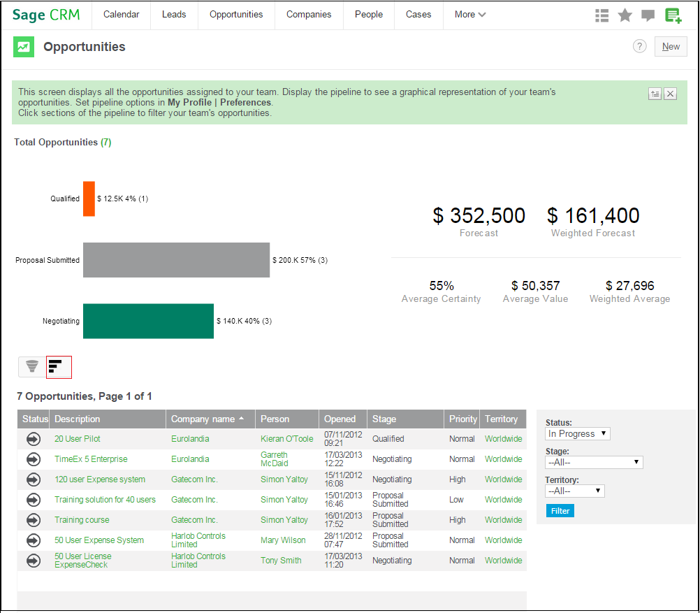Click status arrow for Training course row
Viewport: 700px width, 613px height.
point(34,520)
